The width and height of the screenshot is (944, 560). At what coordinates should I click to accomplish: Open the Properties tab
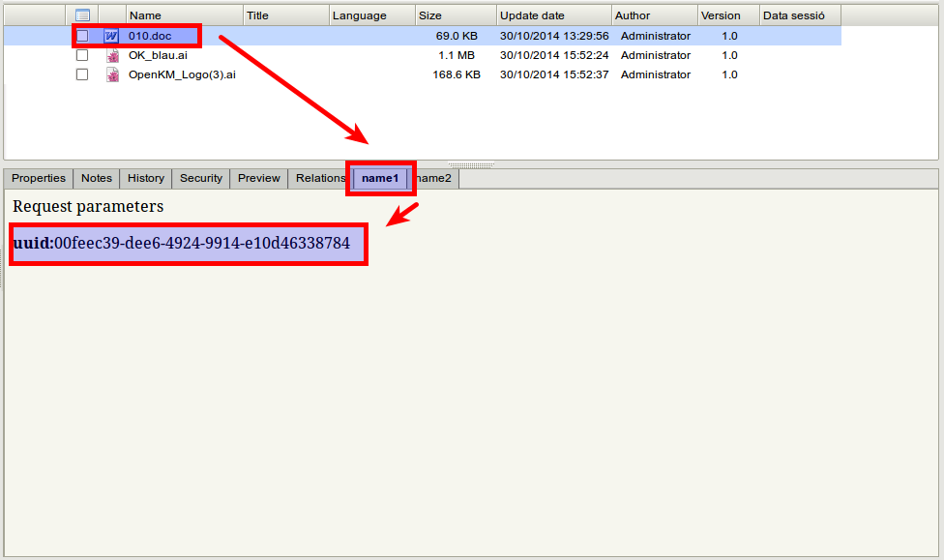click(x=39, y=178)
